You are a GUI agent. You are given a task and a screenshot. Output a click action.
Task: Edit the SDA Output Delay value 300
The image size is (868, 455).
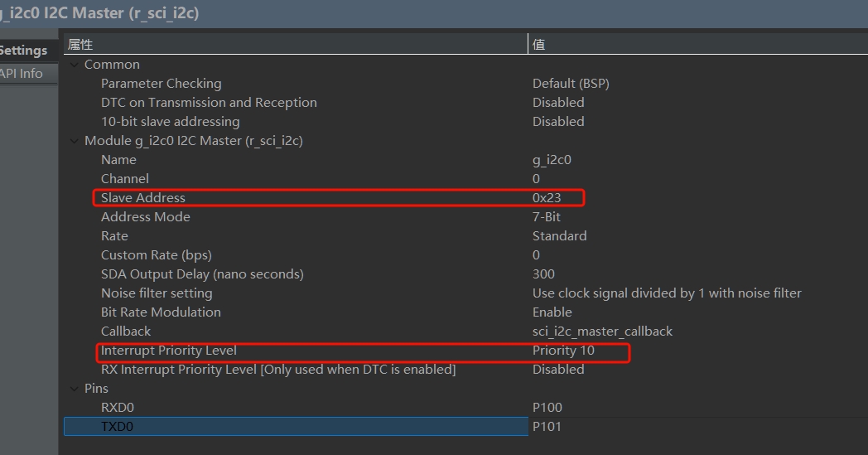[543, 274]
